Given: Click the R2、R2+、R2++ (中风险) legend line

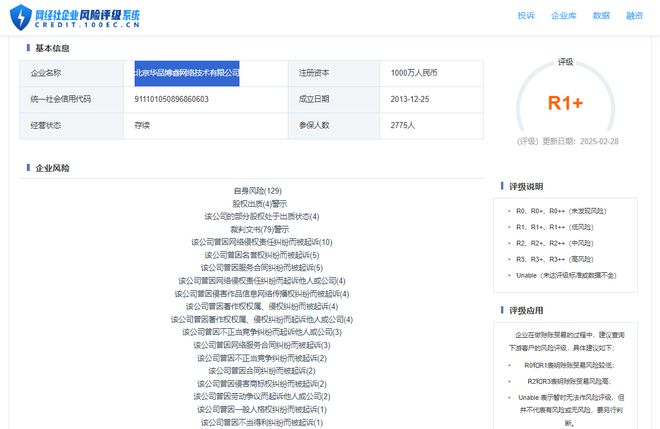Looking at the screenshot, I should 555,243.
